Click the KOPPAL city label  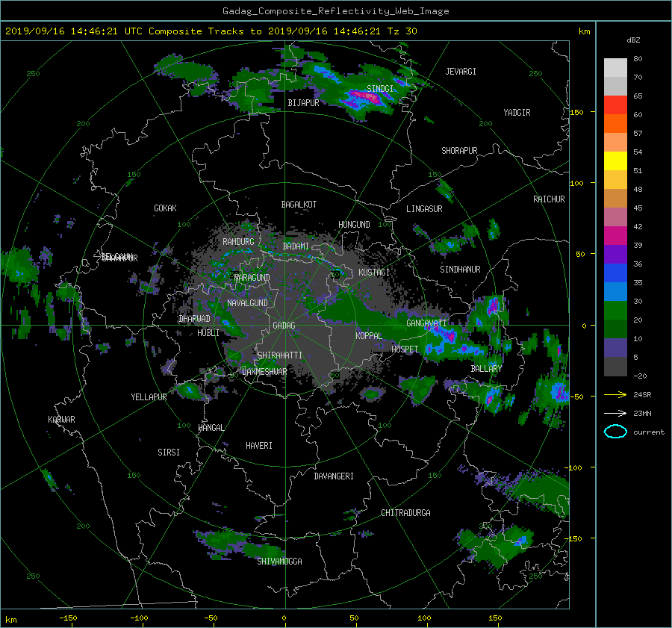[369, 336]
